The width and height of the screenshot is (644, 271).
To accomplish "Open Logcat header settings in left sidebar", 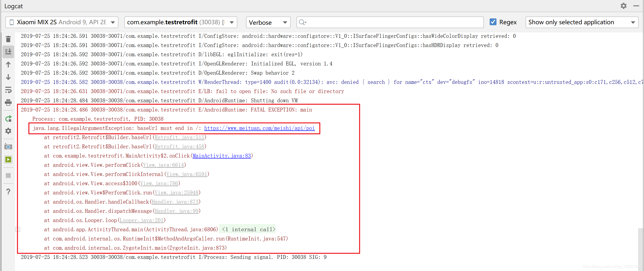I will (x=8, y=131).
